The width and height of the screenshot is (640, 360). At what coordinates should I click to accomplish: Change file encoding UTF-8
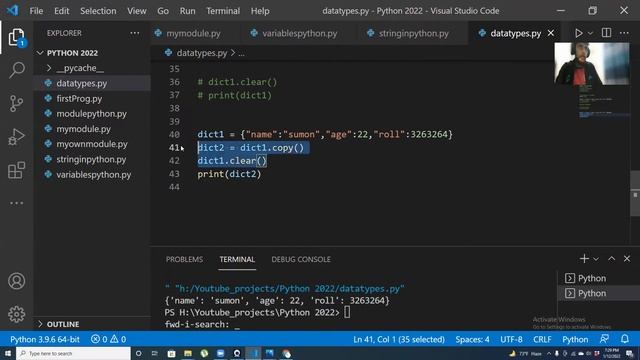[x=511, y=339]
